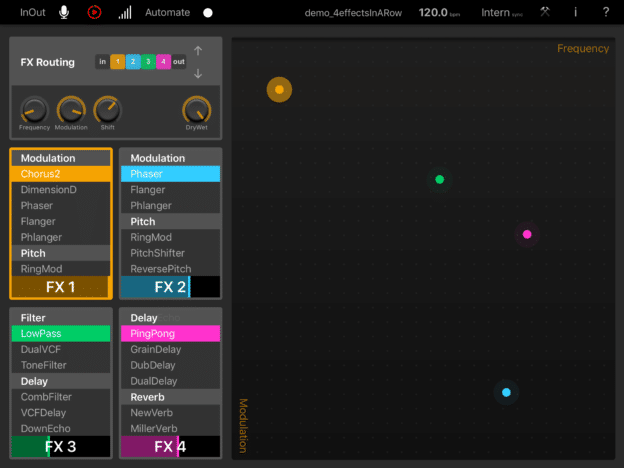624x468 pixels.
Task: Click the Frequency knob
Action: click(34, 110)
